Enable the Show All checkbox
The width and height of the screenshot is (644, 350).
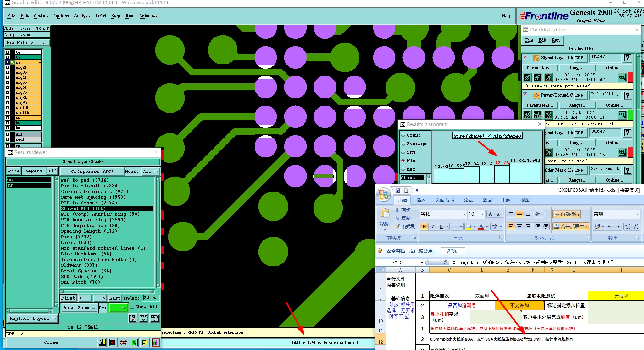132,307
